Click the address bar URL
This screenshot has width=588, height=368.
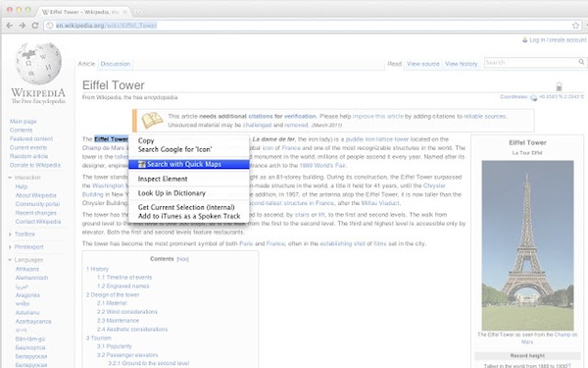[x=107, y=26]
